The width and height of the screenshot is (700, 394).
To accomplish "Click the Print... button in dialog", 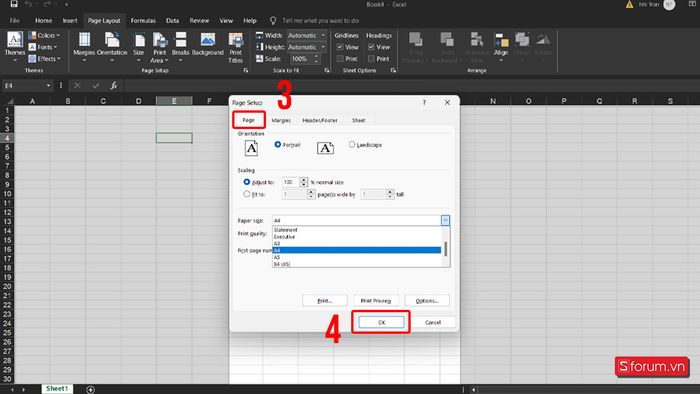I will click(325, 301).
